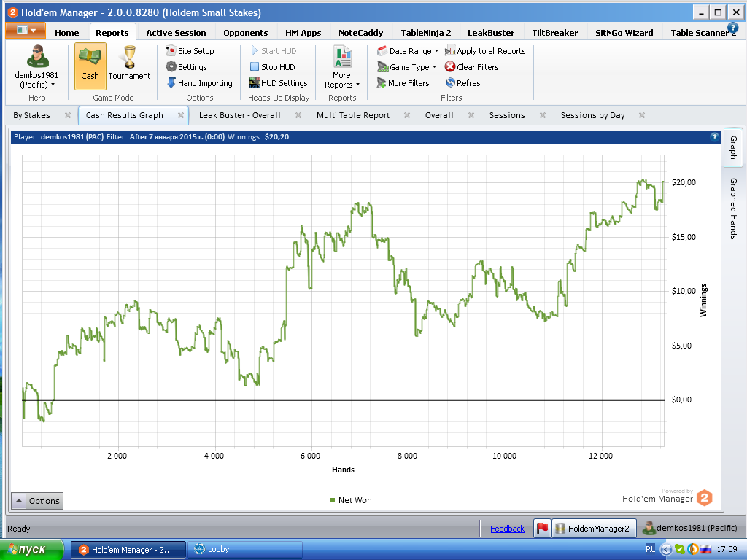Refresh the report data
Screen dimensions: 747x560
465,83
